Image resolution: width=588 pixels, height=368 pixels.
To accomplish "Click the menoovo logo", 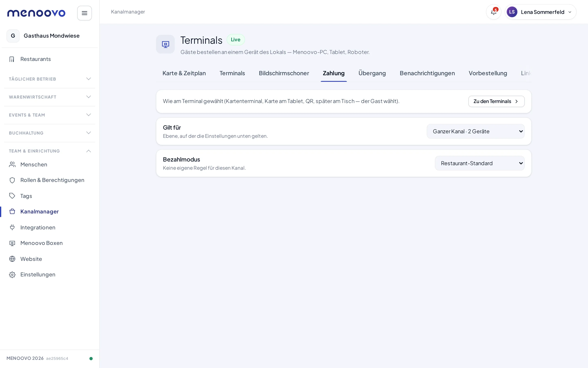I will tap(36, 13).
